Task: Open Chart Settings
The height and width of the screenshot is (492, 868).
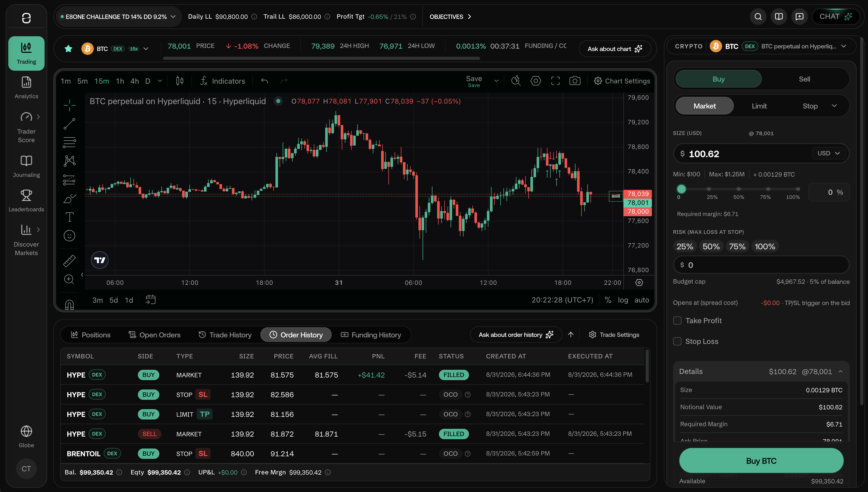Action: coord(622,81)
